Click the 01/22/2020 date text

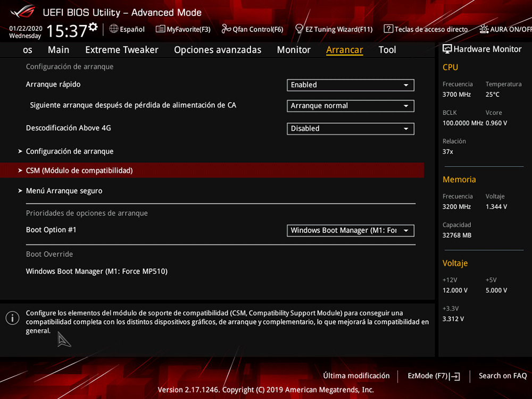click(26, 29)
